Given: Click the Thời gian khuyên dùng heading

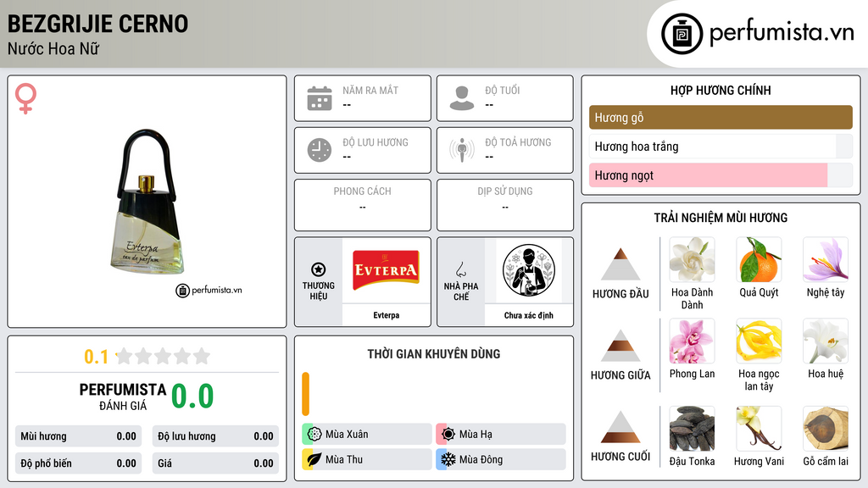Looking at the screenshot, I should (x=433, y=353).
